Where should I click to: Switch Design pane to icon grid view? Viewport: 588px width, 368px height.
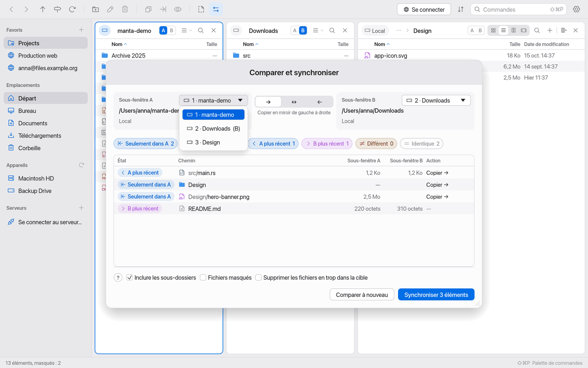(x=493, y=31)
